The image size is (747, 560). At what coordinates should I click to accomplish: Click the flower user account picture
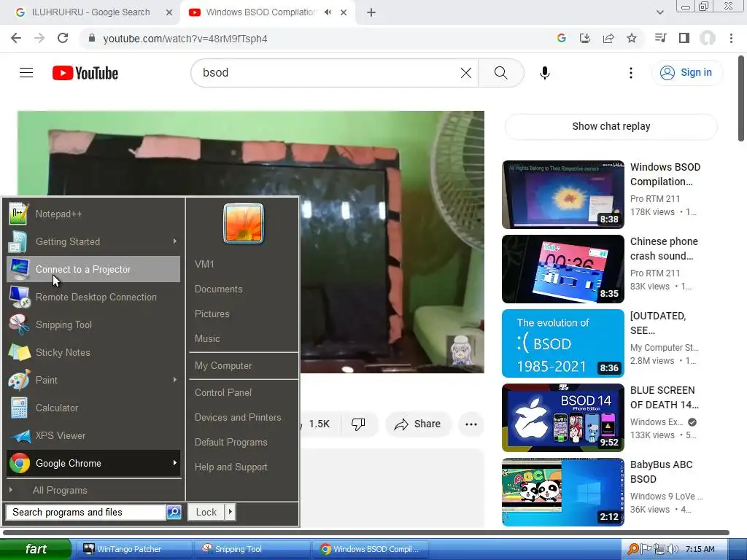click(244, 223)
